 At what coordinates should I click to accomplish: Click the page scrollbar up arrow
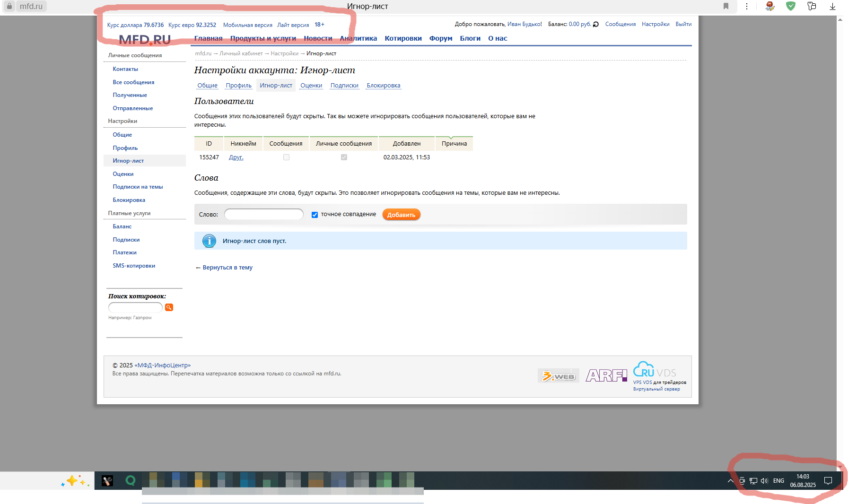coord(840,19)
